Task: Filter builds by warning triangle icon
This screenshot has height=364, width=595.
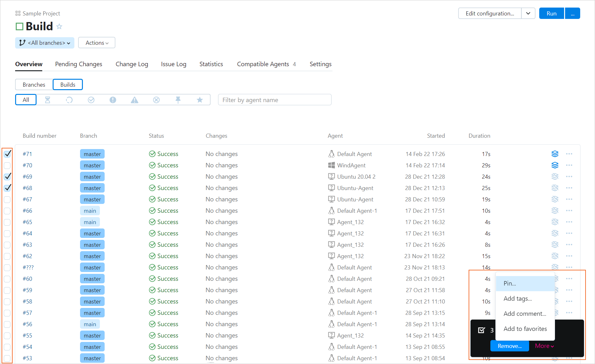Action: click(135, 100)
